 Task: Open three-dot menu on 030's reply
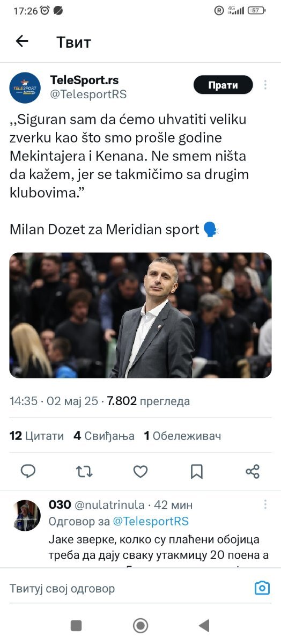click(x=265, y=505)
